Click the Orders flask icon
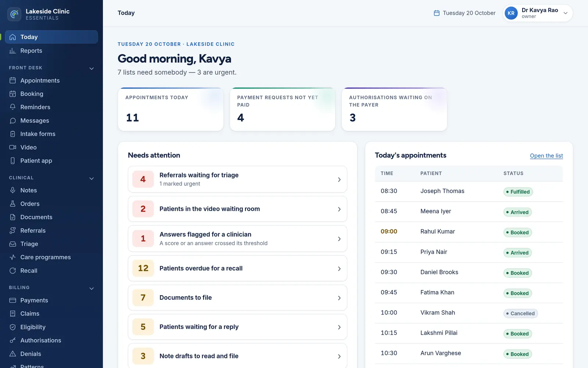The width and height of the screenshot is (588, 368). [x=12, y=204]
